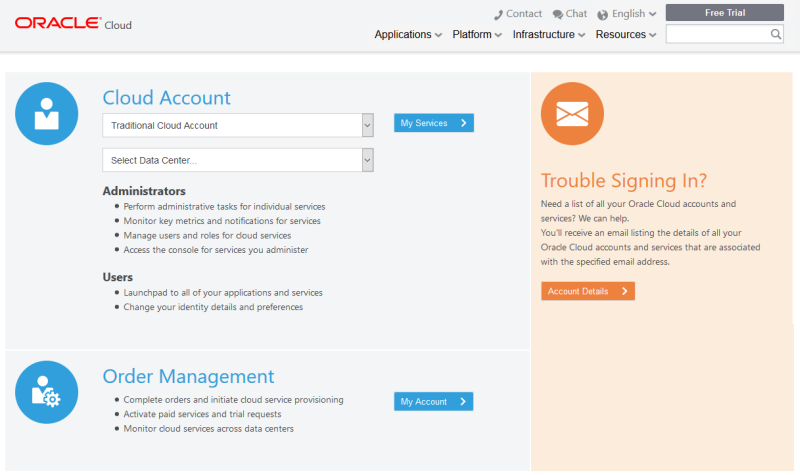Click 'Manage users and roles for cloud services'

tap(207, 236)
